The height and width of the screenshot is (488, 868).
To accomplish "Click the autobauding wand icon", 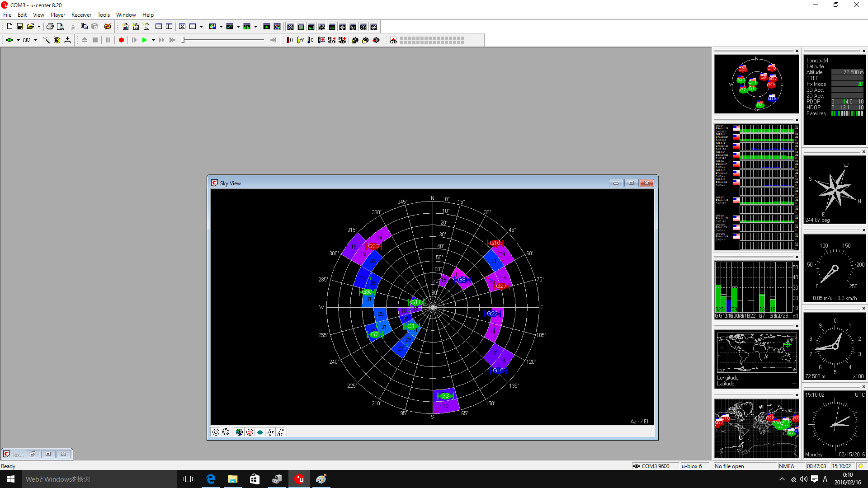I will coord(46,40).
